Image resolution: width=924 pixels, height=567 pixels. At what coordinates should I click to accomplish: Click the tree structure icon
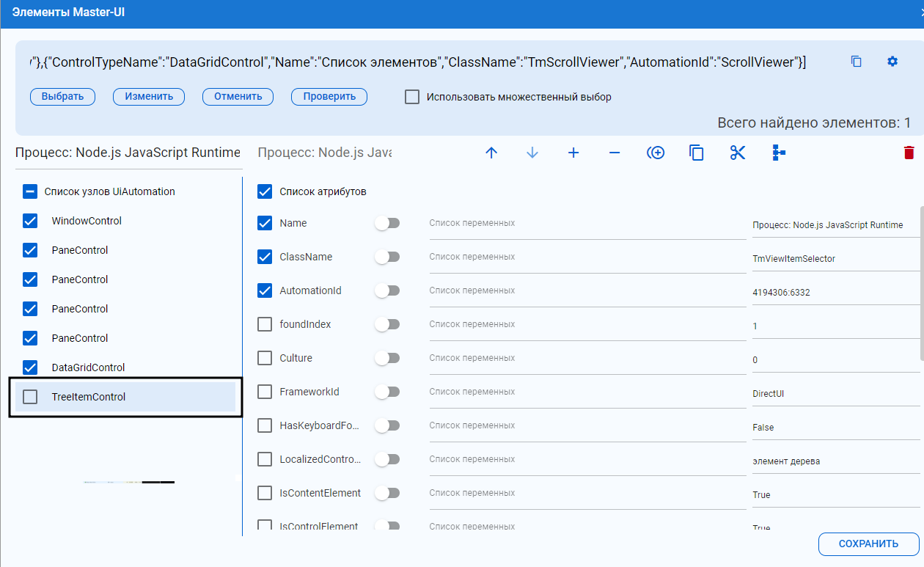click(x=778, y=153)
